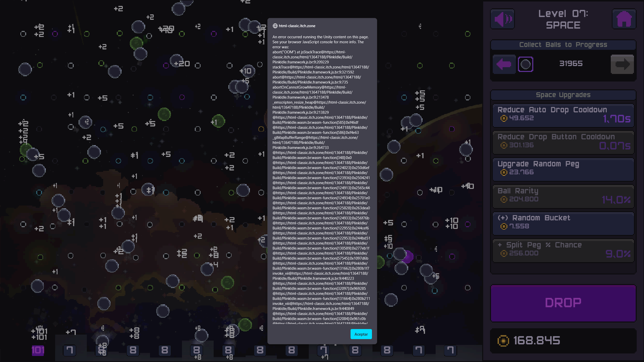This screenshot has height=362, width=644.
Task: Go to the home screen via the house icon
Action: pos(624,19)
